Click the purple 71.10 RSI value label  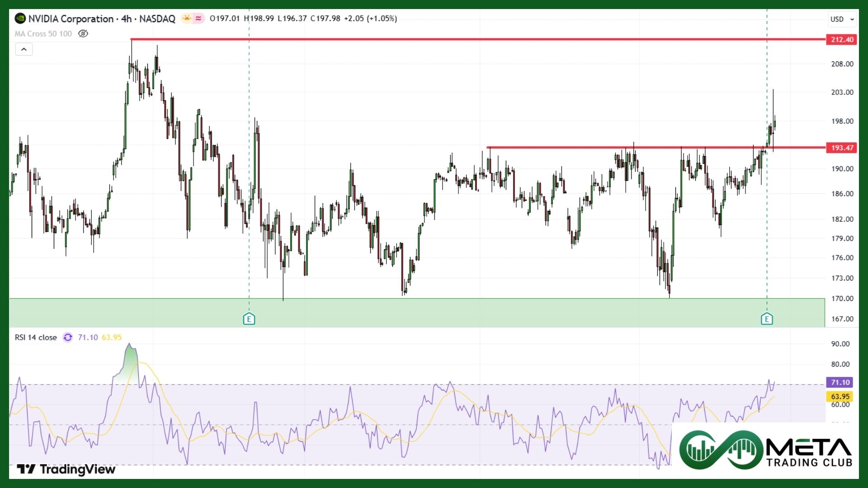point(840,382)
